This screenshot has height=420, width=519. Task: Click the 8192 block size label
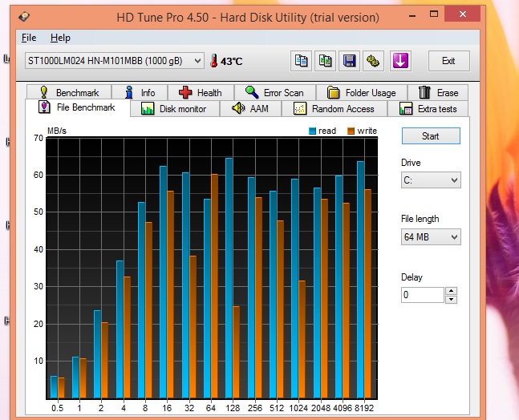click(x=364, y=408)
